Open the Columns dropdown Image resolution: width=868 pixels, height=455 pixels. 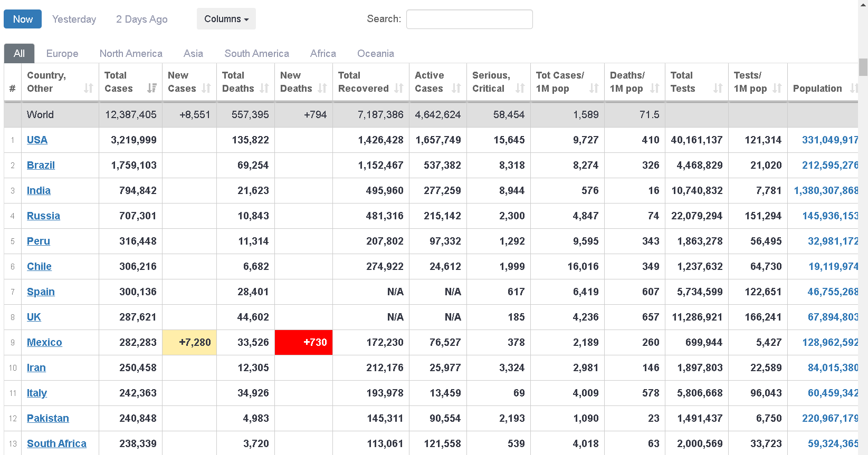pyautogui.click(x=226, y=19)
